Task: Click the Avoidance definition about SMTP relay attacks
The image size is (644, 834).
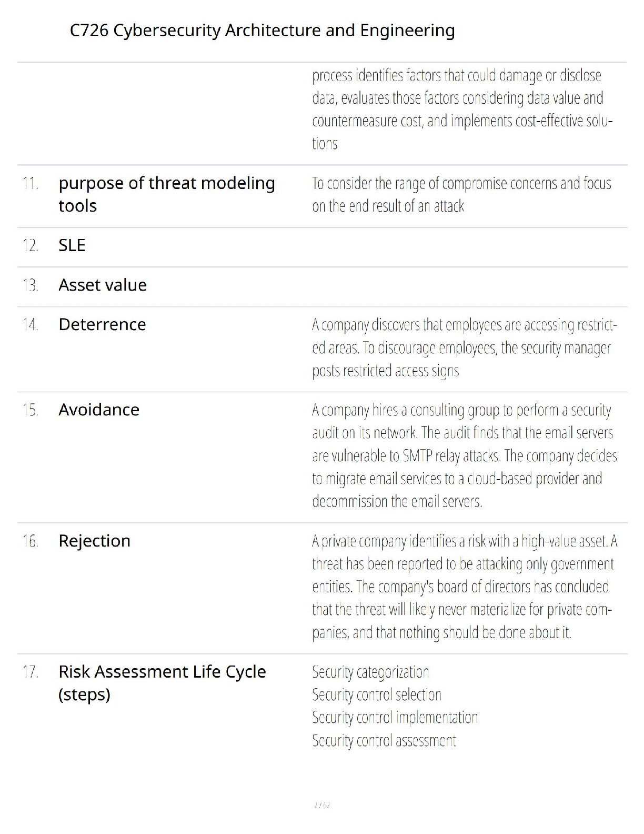Action: pyautogui.click(x=464, y=455)
